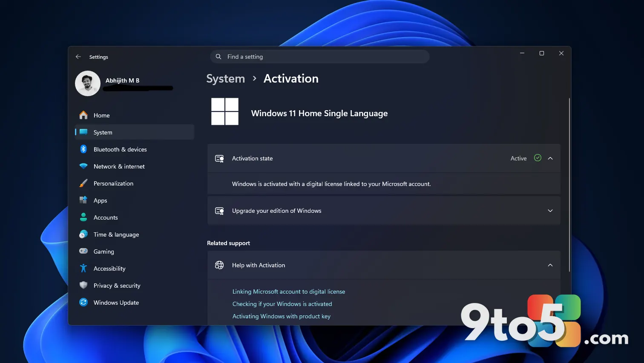Click the search magnifier icon
The image size is (644, 363).
click(218, 57)
